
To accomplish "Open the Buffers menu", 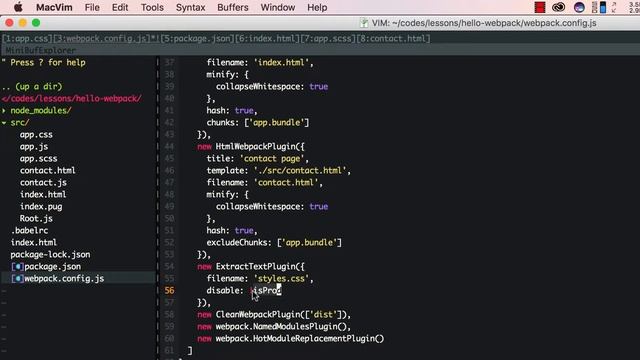I will click(233, 7).
